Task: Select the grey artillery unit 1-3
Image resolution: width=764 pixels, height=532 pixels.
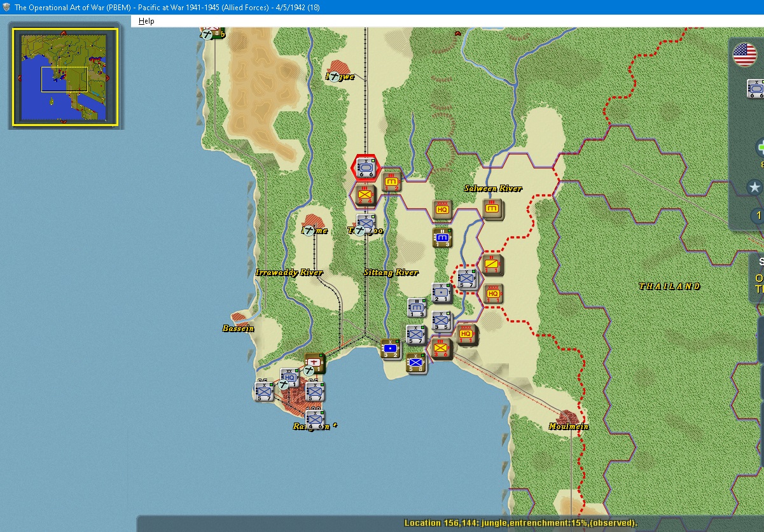Action: click(417, 308)
